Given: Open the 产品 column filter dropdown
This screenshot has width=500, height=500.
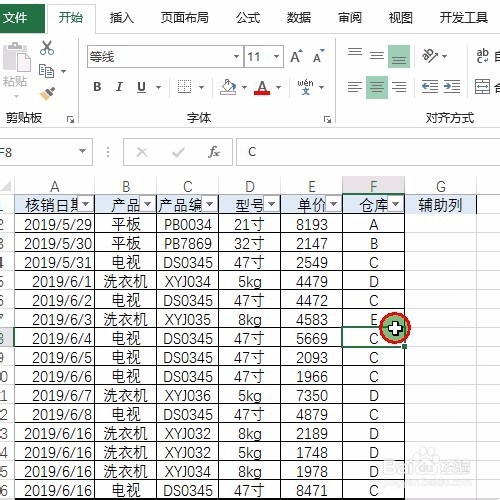Looking at the screenshot, I should pos(147,204).
